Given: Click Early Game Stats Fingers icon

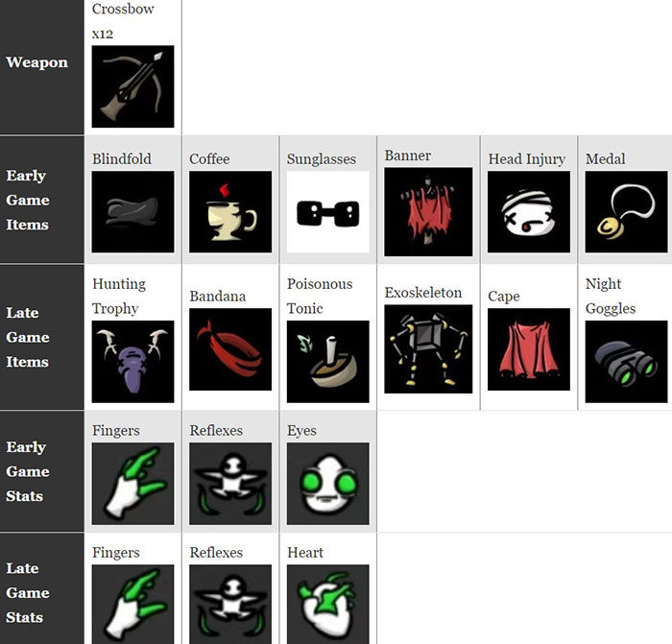Looking at the screenshot, I should (x=132, y=484).
